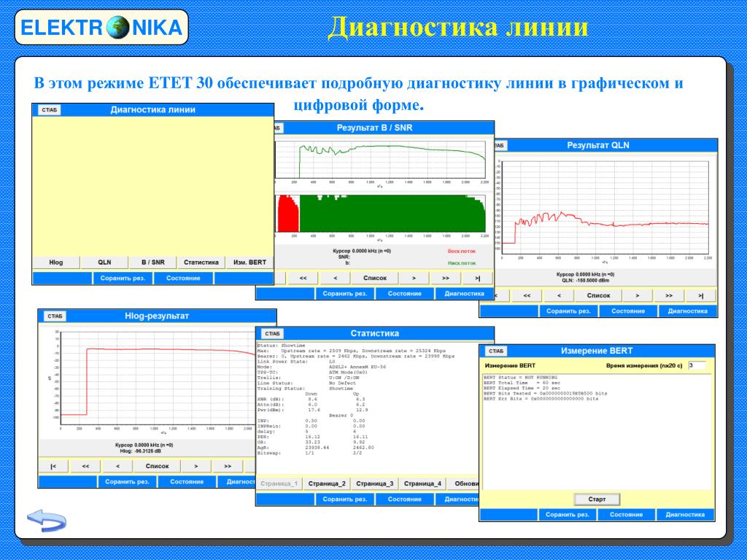The width and height of the screenshot is (747, 560).
Task: Click the green SNR curve chart
Action: coord(380,160)
